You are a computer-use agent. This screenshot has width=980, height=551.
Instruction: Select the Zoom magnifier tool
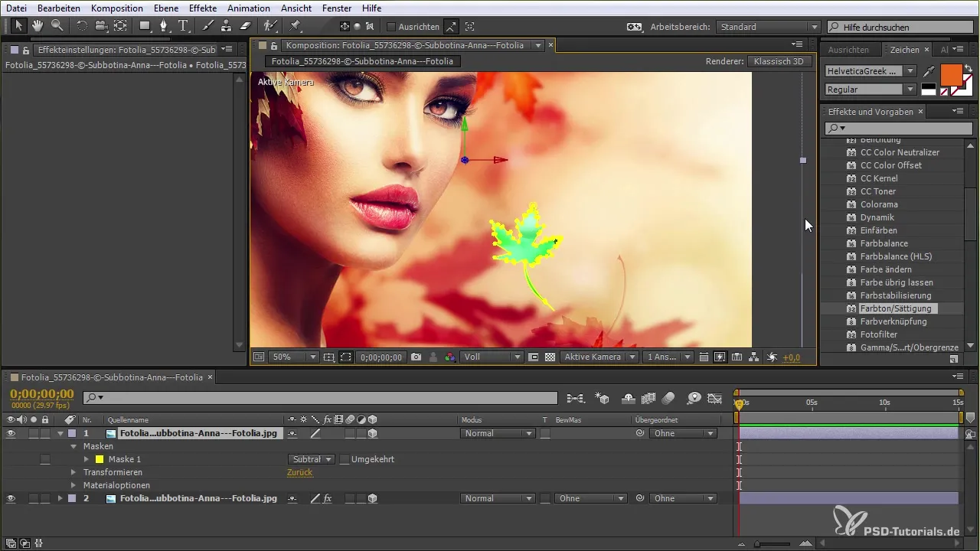pyautogui.click(x=57, y=26)
